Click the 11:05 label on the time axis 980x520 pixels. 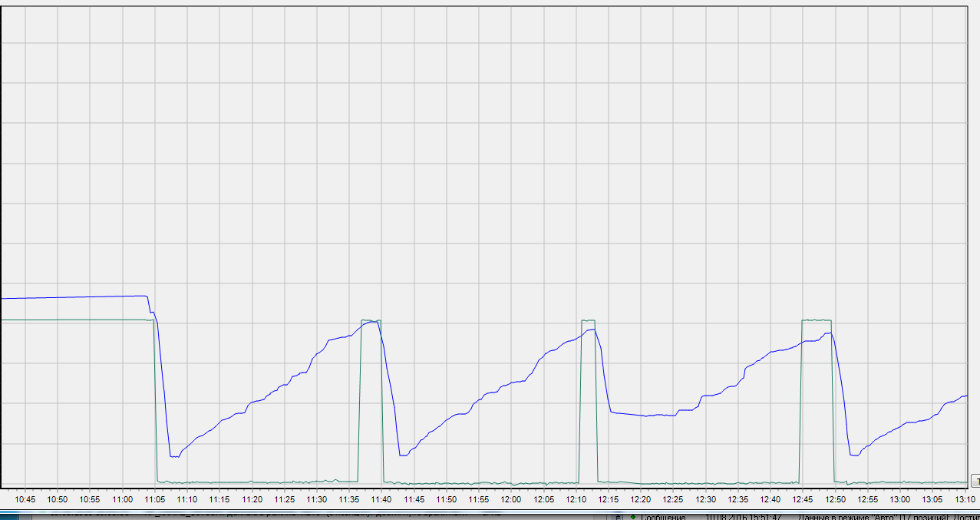(x=155, y=499)
